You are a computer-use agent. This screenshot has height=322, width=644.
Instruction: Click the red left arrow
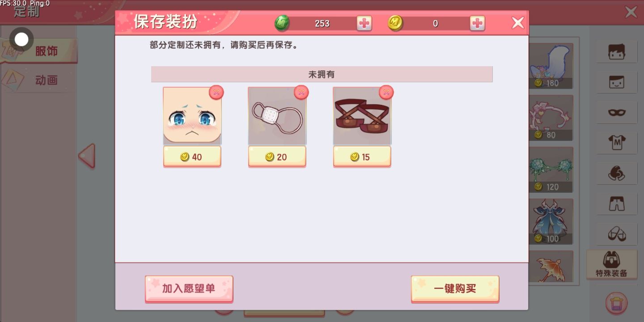point(87,156)
